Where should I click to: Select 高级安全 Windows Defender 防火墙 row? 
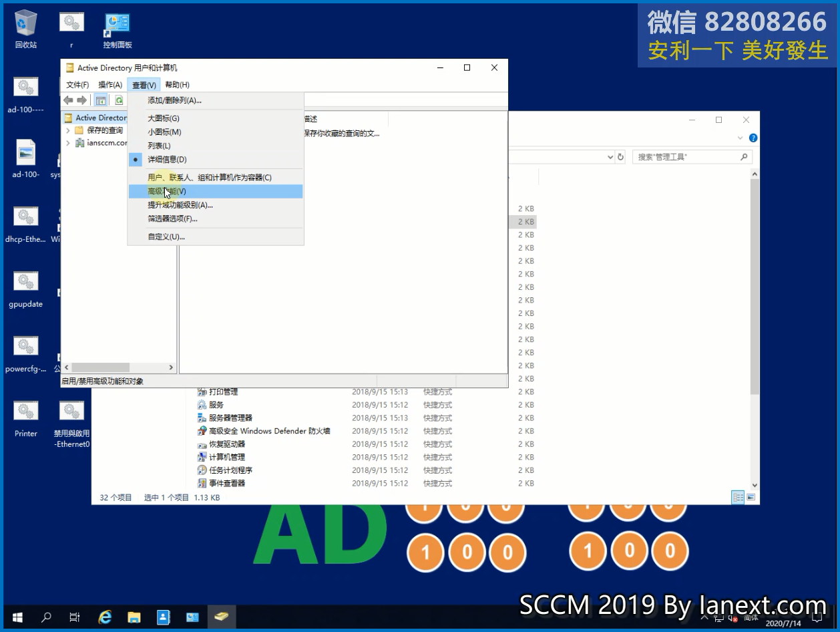366,431
